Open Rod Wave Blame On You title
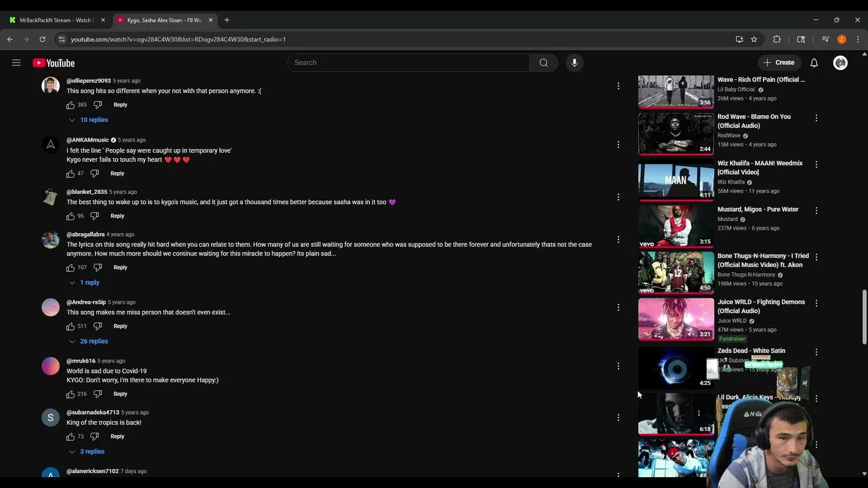This screenshot has width=868, height=488. click(754, 121)
